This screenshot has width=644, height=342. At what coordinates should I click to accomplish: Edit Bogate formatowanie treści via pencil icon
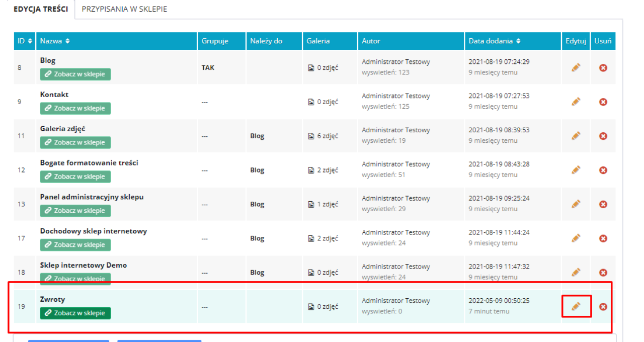[576, 170]
